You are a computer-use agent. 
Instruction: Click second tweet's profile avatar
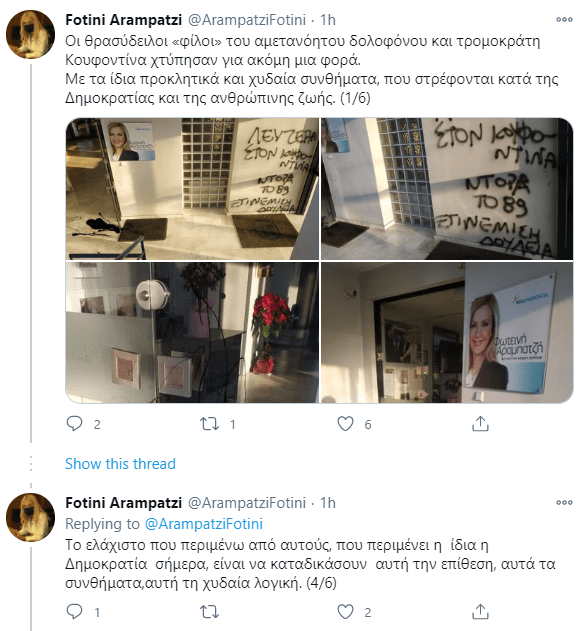tap(31, 518)
